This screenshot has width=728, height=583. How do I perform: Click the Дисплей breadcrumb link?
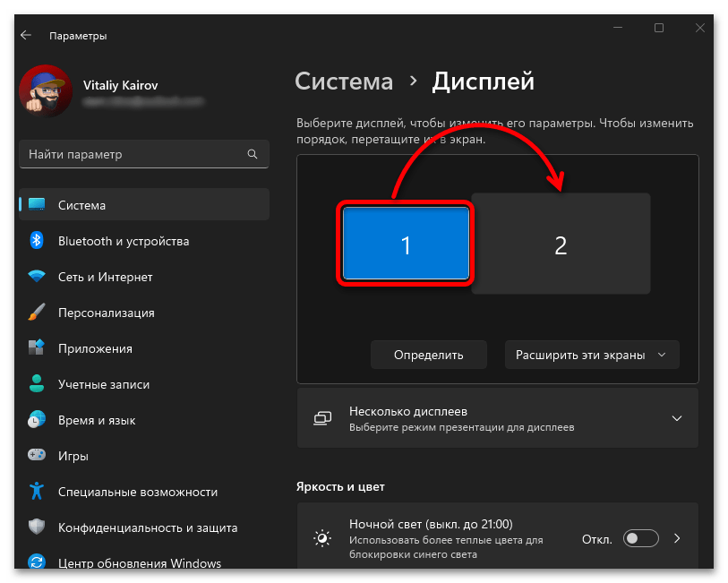coord(483,81)
